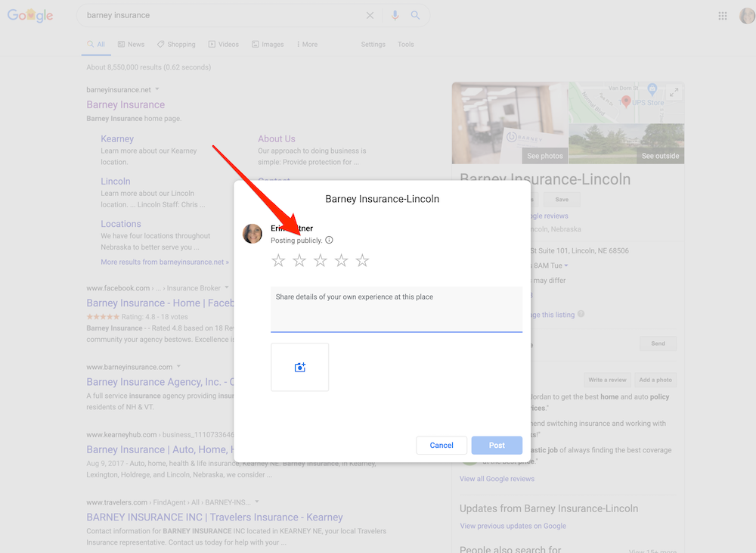Open the www.barneyinsurance.com result options arrow
756x553 pixels.
pos(178,366)
